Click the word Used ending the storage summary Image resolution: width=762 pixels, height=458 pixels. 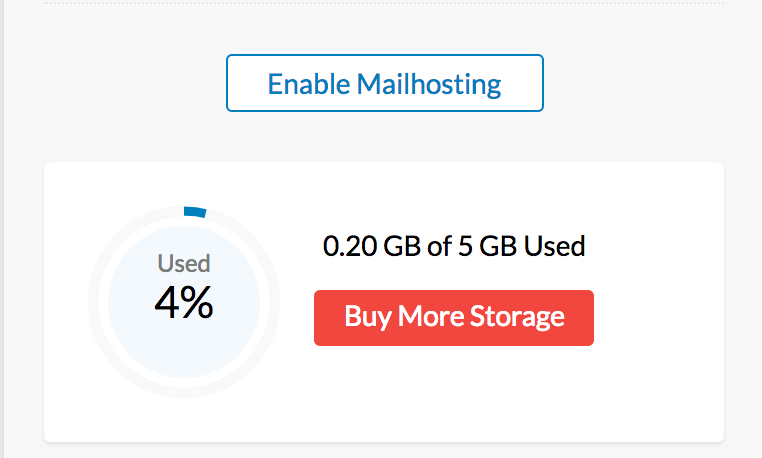(554, 246)
